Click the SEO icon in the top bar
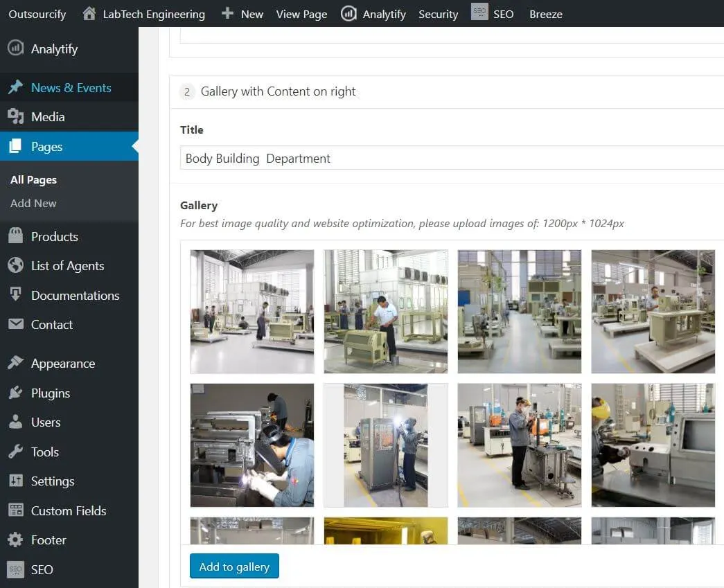This screenshot has height=588, width=724. tap(479, 12)
